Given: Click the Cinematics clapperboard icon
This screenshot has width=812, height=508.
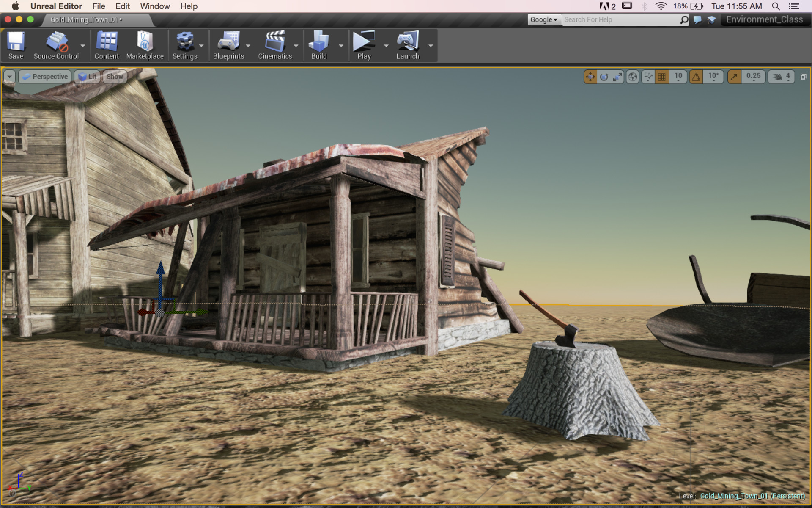Looking at the screenshot, I should pyautogui.click(x=275, y=41).
